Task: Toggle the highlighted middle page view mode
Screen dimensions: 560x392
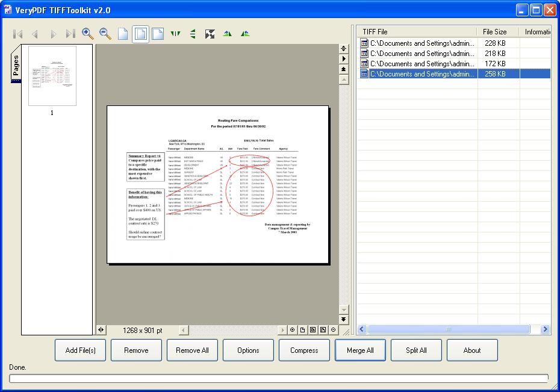Action: 140,34
